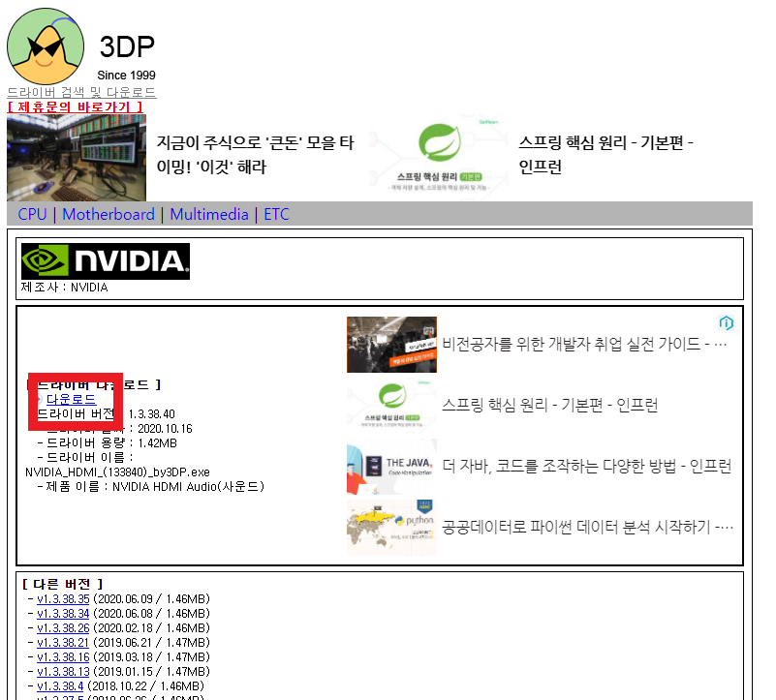Open version v1.3.38.26 link
The image size is (776, 700).
pos(63,628)
